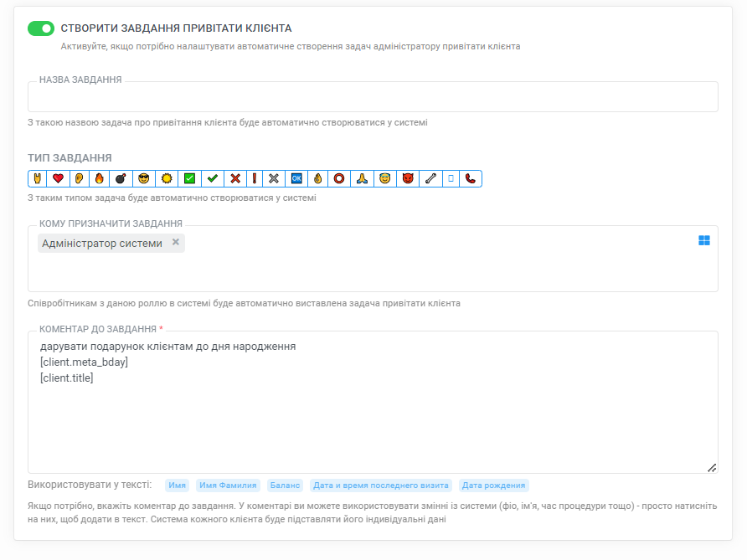
Task: Click the Кому призначити завдання field
Action: (x=373, y=259)
